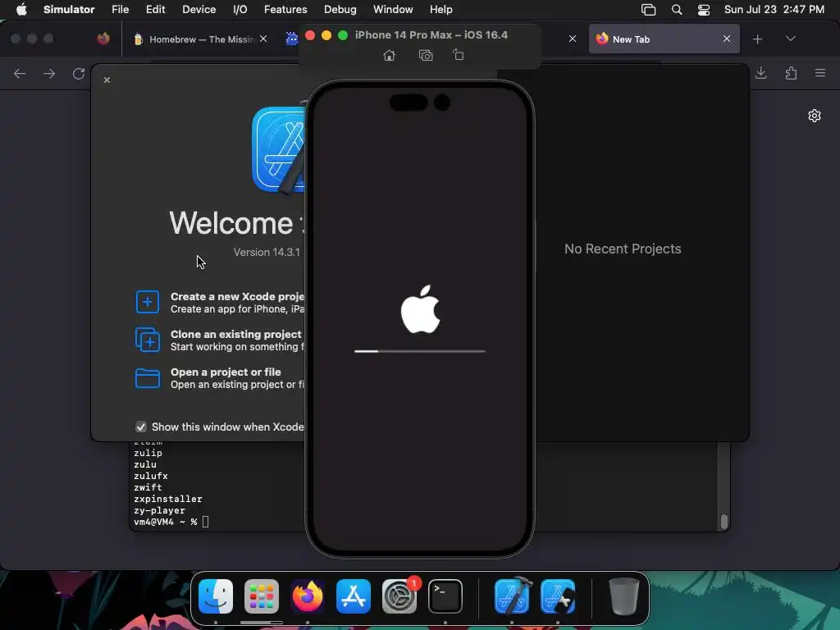This screenshot has height=630, width=840.
Task: Reload the page in Firefox
Action: pyautogui.click(x=79, y=73)
